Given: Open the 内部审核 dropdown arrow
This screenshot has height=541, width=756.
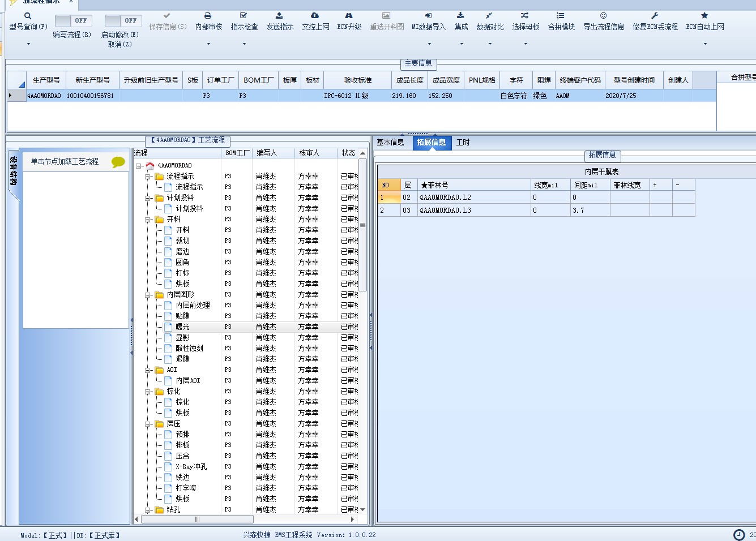Looking at the screenshot, I should point(208,44).
